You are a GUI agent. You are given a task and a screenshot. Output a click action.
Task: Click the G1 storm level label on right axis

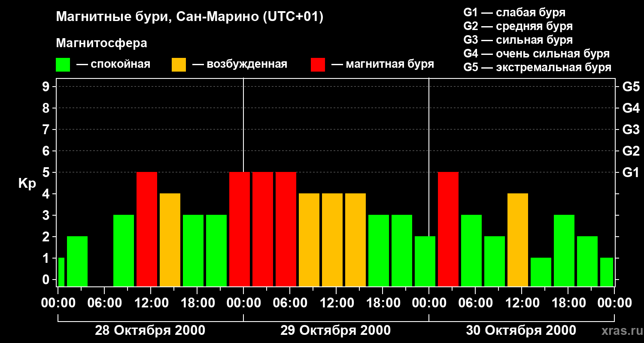click(631, 172)
